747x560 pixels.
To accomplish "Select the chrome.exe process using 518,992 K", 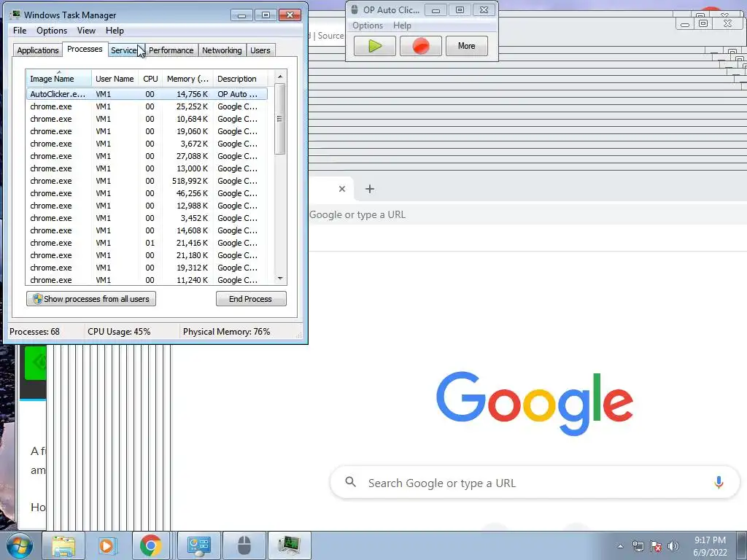I will (147, 181).
